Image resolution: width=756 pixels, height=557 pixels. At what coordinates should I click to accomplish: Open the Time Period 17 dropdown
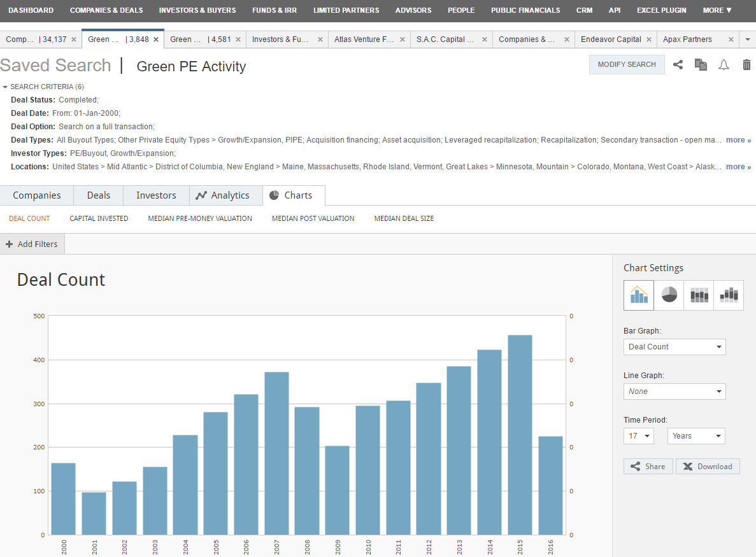pyautogui.click(x=639, y=436)
